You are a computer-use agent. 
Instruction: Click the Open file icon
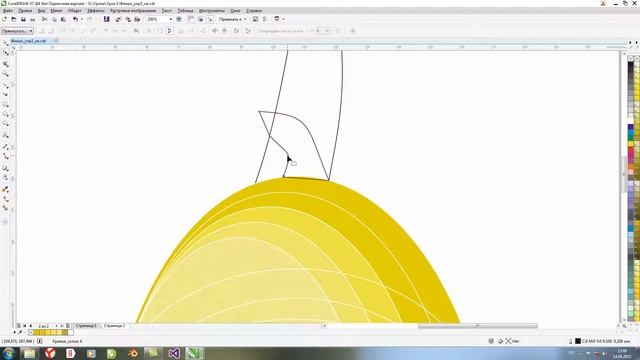click(x=13, y=19)
